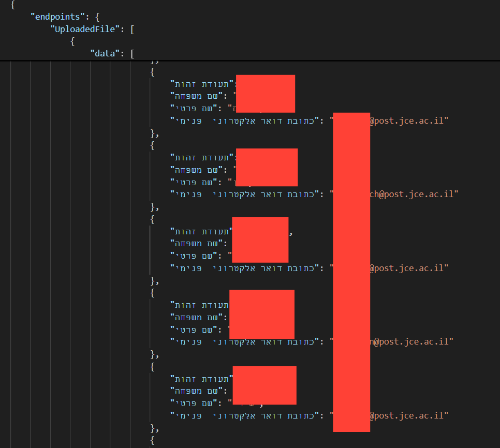Click first record's "שם משפחה" key

(197, 96)
